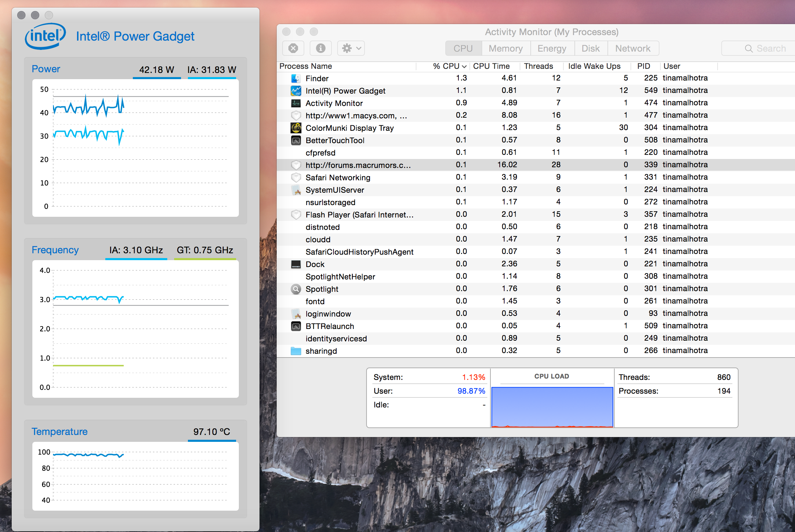Switch to the Disk tab
Viewport: 795px width, 532px height.
[591, 48]
